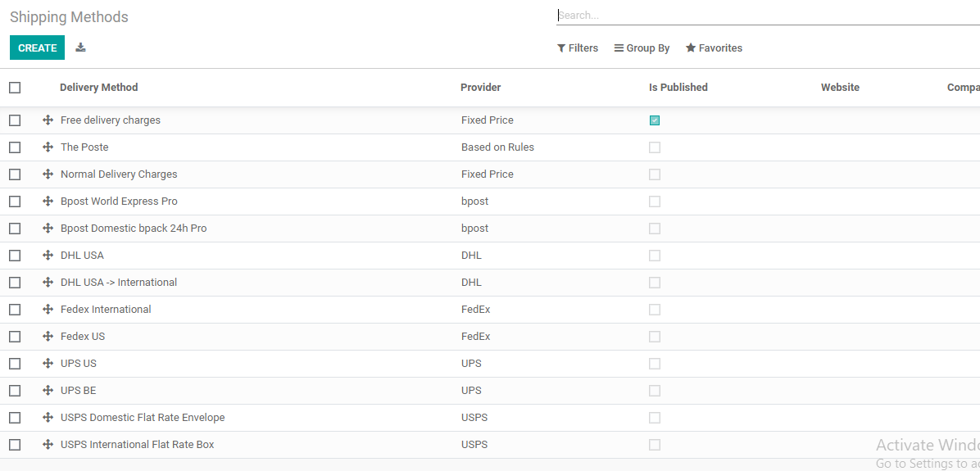Image resolution: width=980 pixels, height=471 pixels.
Task: Select the Normal Delivery Charges row checkbox
Action: click(x=15, y=174)
